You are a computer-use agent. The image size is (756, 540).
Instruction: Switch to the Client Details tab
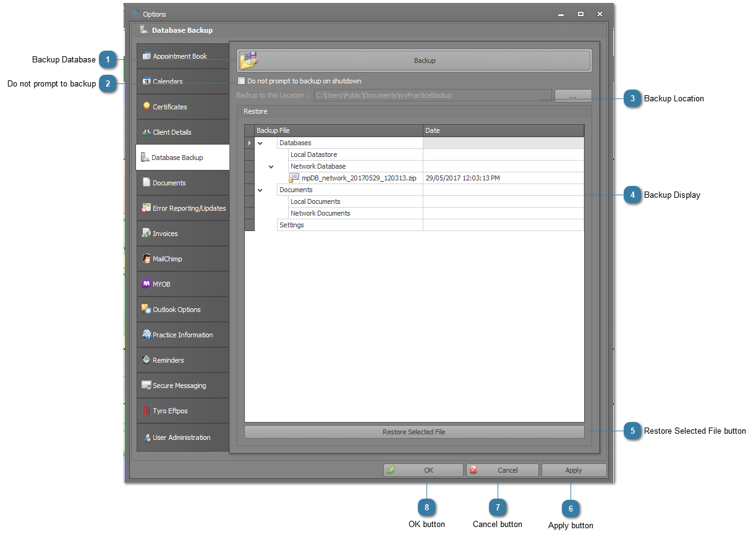(x=183, y=132)
